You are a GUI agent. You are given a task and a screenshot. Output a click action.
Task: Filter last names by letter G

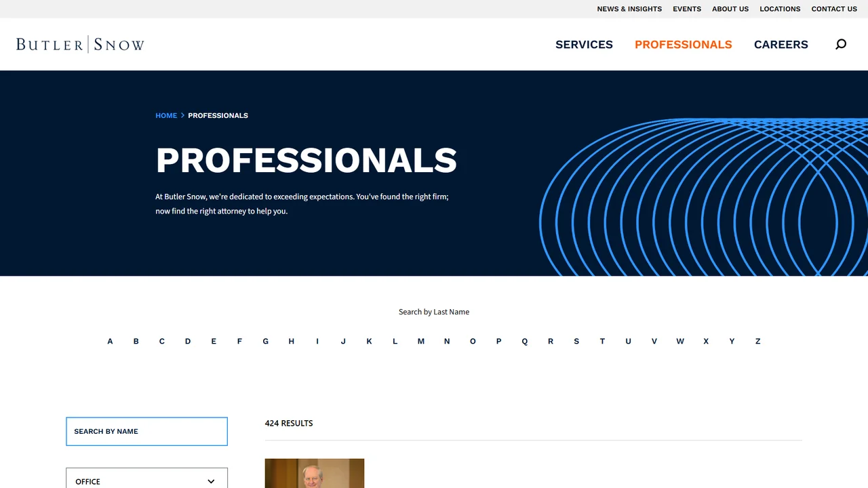266,341
